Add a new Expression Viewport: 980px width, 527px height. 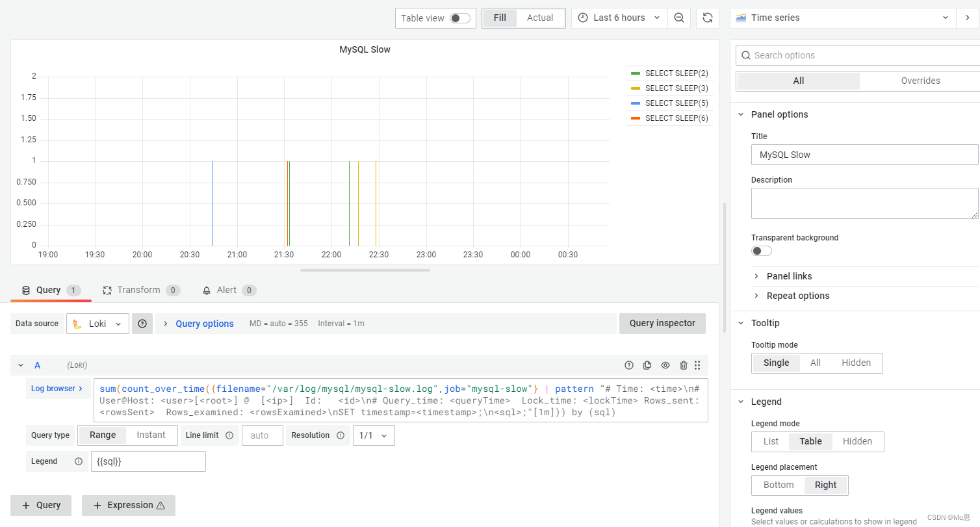point(129,505)
